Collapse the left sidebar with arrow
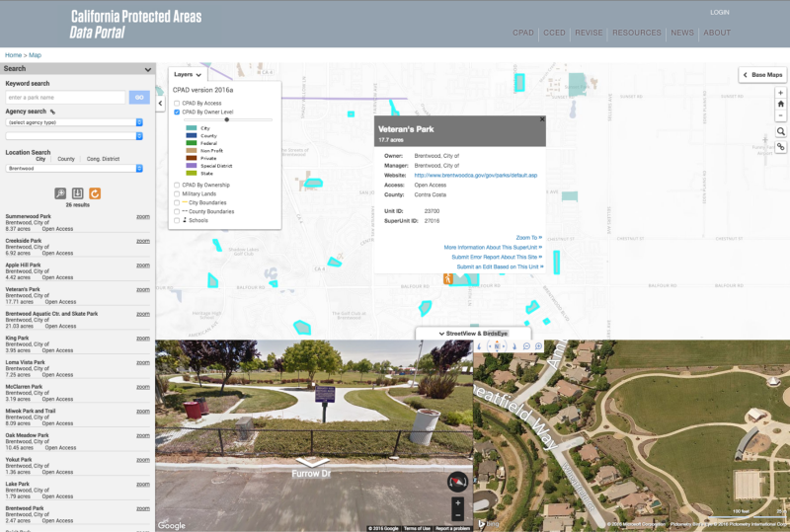Image resolution: width=790 pixels, height=532 pixels. click(x=160, y=104)
